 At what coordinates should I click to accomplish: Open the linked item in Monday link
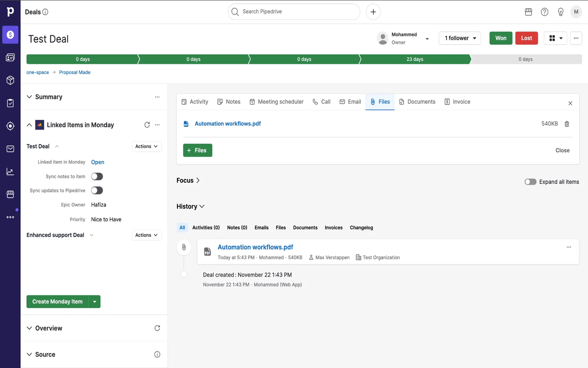[x=97, y=162]
